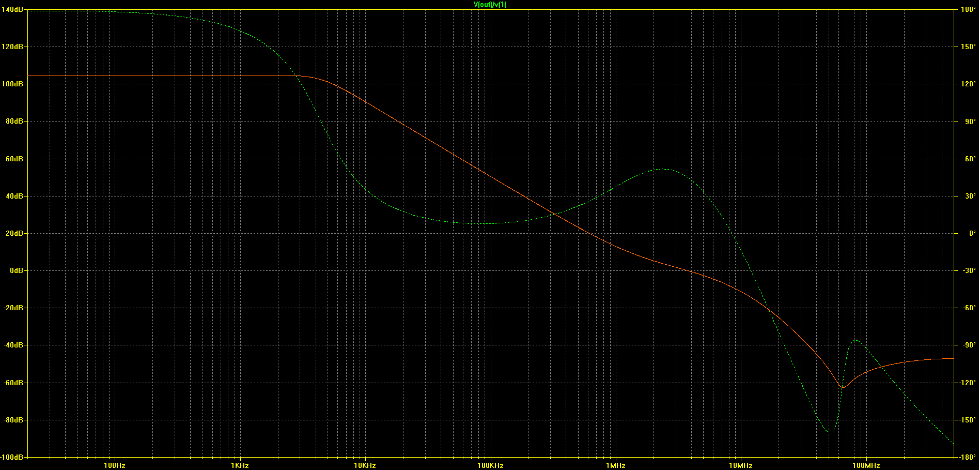Click the 0dB gain axis label
Screen dimensions: 980x470
click(x=16, y=270)
